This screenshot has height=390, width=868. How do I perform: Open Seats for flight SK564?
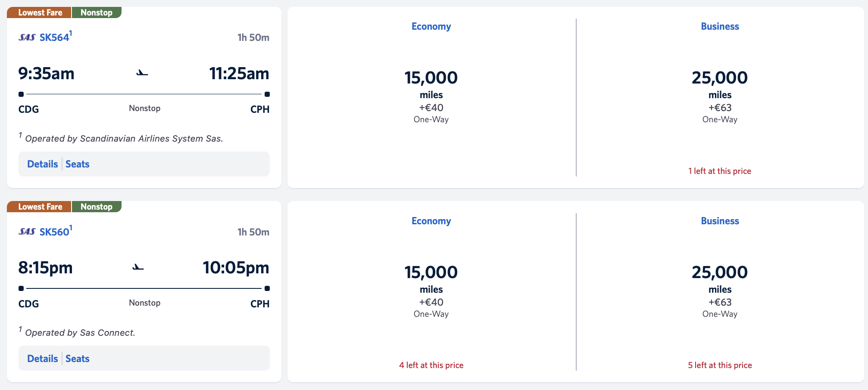pos(78,164)
